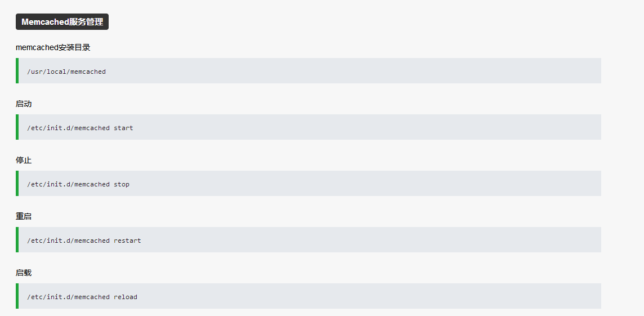
Task: Click green bar beside restart command block
Action: click(17, 239)
